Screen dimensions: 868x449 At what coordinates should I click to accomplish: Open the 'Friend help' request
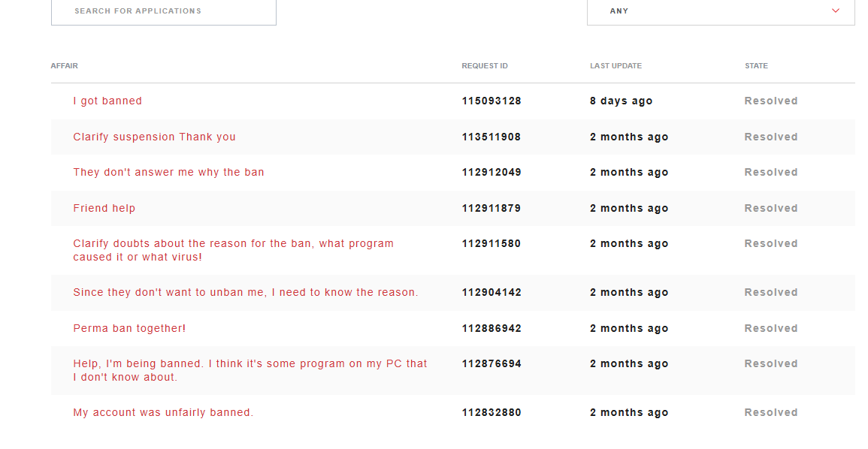[x=104, y=208]
